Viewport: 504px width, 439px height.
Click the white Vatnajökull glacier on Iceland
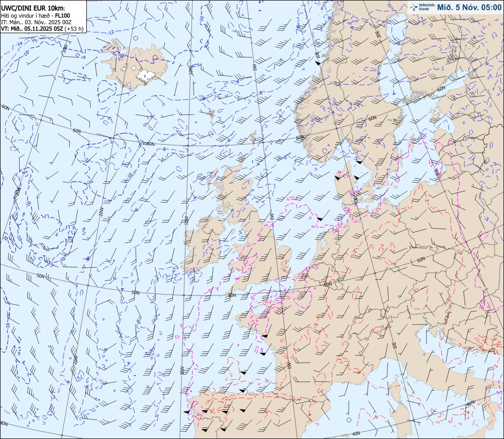146,75
